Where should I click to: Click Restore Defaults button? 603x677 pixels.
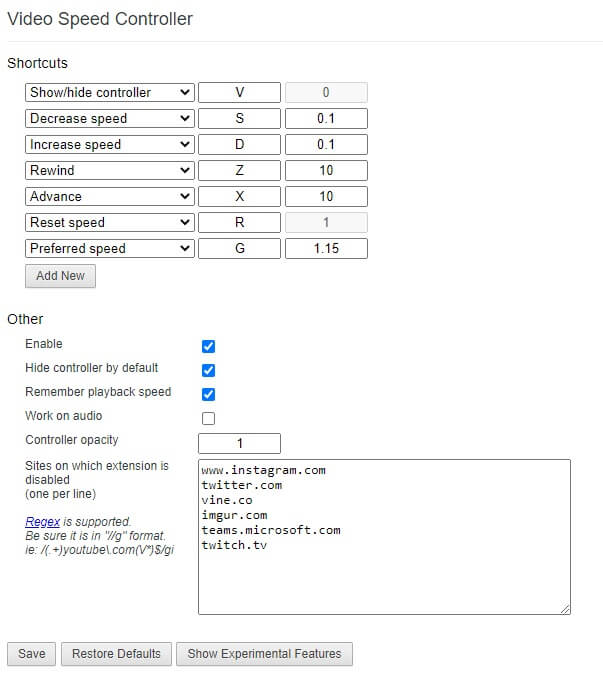pyautogui.click(x=116, y=654)
